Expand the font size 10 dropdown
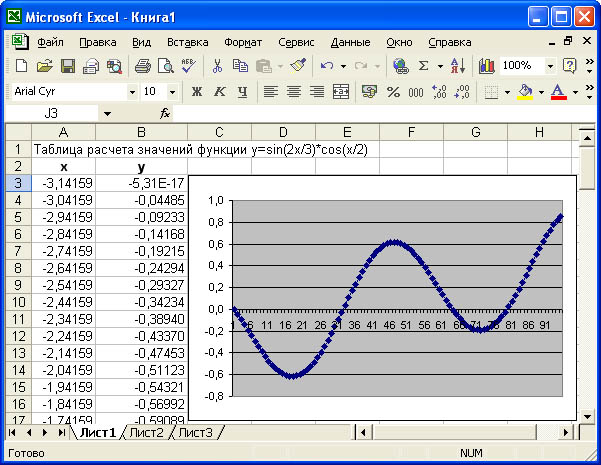The width and height of the screenshot is (601, 465). point(172,92)
